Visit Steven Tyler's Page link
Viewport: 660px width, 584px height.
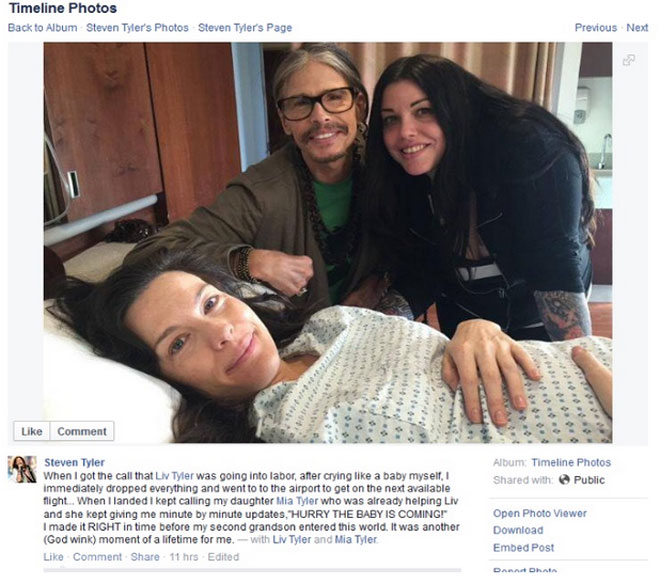pyautogui.click(x=245, y=28)
